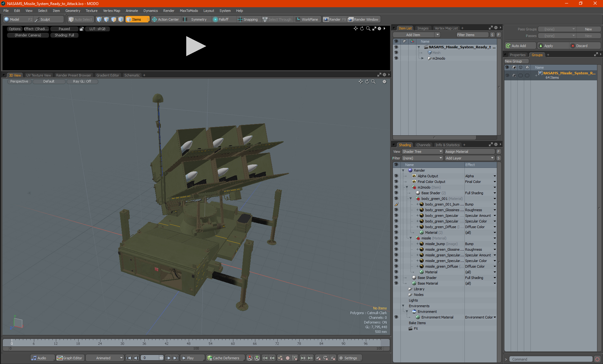Toggle visibility of NASAMS scene item
The height and width of the screenshot is (364, 603).
coord(396,47)
